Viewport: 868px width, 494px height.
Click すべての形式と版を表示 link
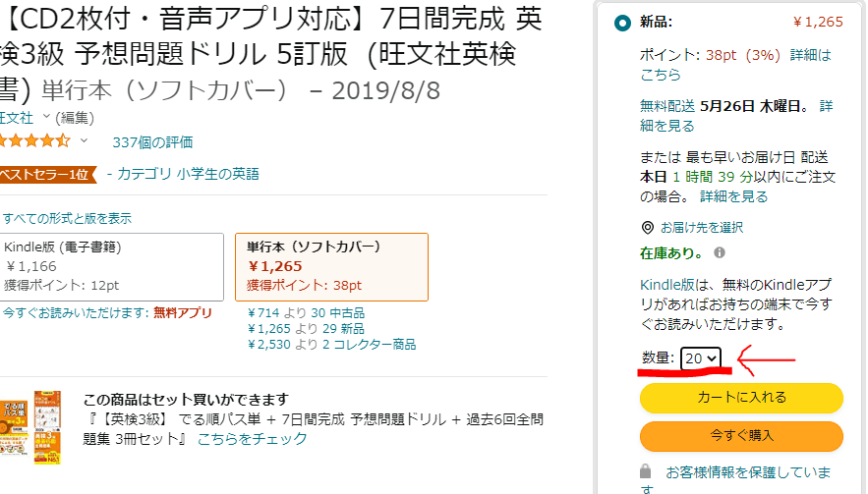click(x=67, y=218)
